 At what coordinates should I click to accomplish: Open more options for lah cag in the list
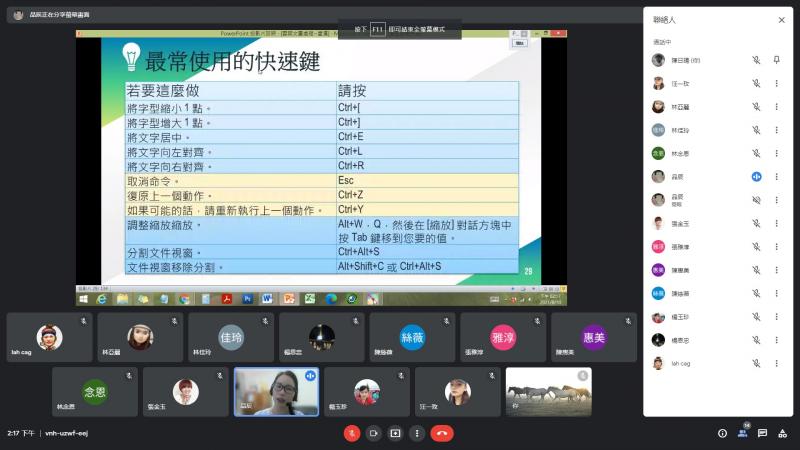coord(777,363)
